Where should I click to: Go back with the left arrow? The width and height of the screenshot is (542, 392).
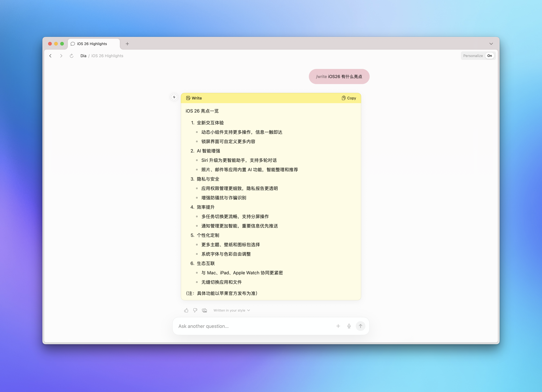(50, 56)
